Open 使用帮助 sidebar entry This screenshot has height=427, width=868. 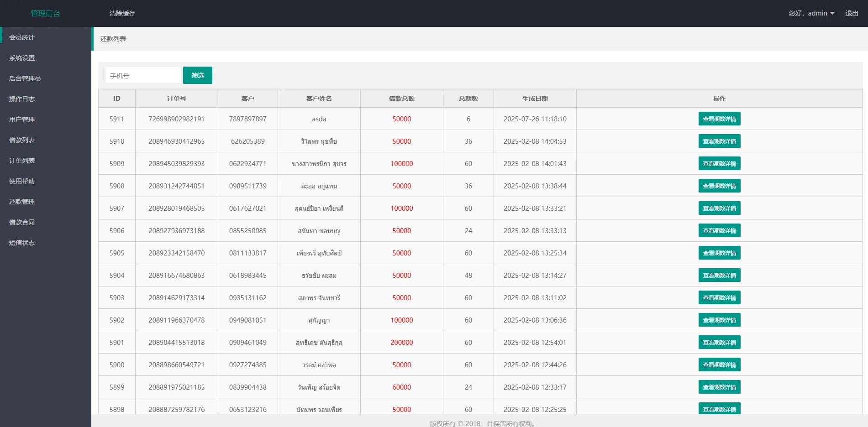(22, 181)
